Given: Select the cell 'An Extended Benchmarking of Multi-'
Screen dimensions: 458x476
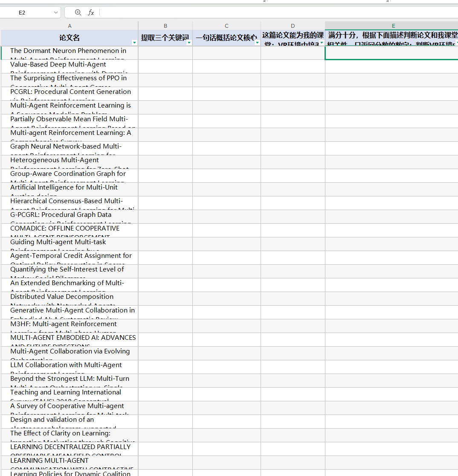Looking at the screenshot, I should [70, 285].
